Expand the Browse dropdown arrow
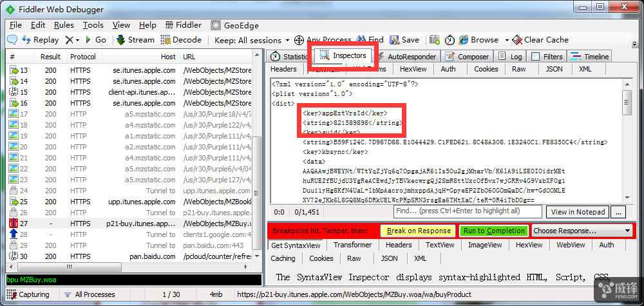 click(507, 40)
